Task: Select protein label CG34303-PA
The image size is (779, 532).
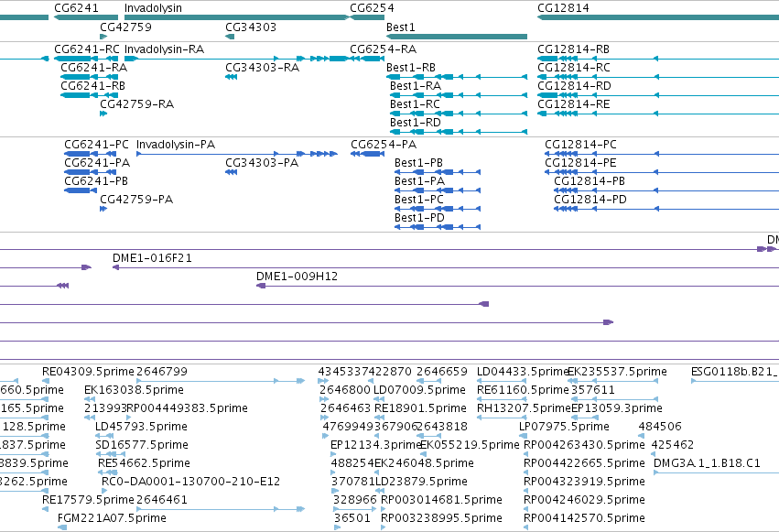Action: pos(262,163)
